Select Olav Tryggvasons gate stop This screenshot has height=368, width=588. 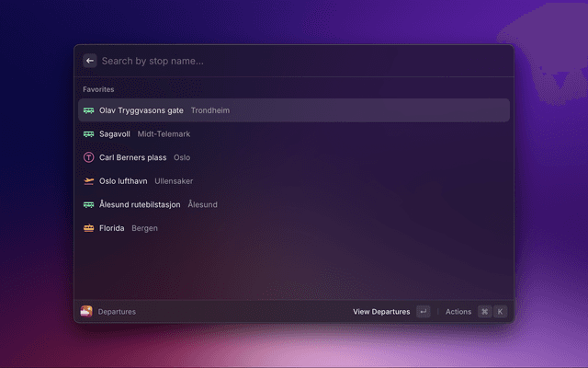tap(141, 110)
